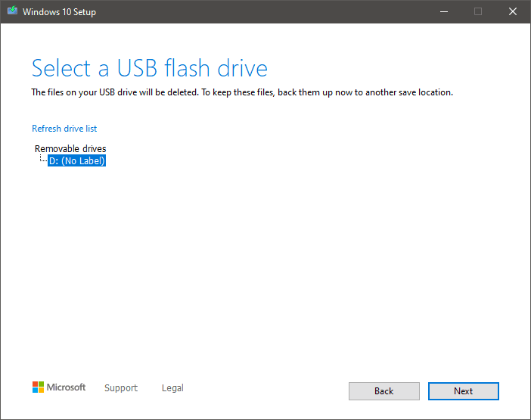The image size is (531, 420).
Task: Click the four-color Microsoft logo
Action: tap(39, 387)
